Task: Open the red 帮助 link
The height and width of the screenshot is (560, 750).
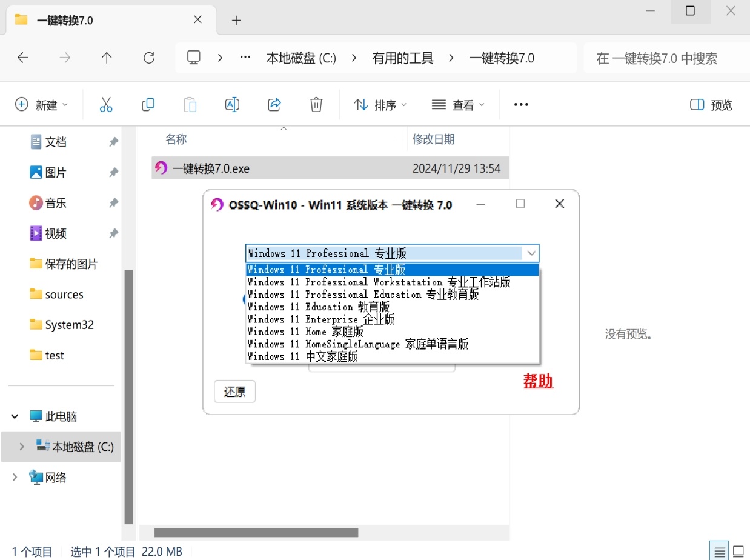Action: coord(539,381)
